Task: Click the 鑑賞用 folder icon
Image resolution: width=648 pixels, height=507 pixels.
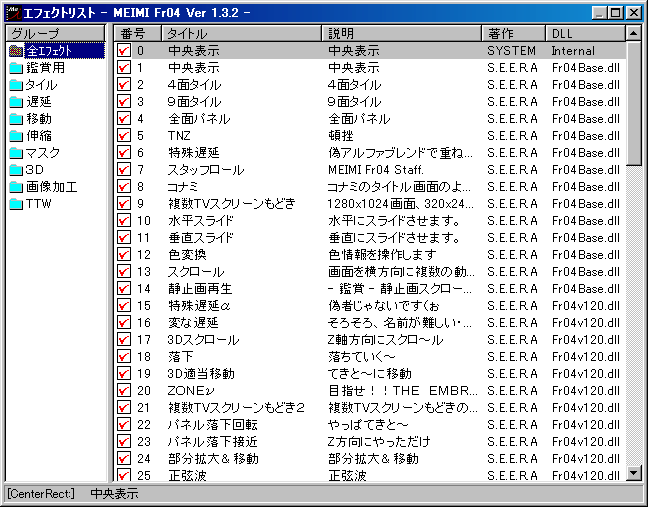Action: click(16, 68)
